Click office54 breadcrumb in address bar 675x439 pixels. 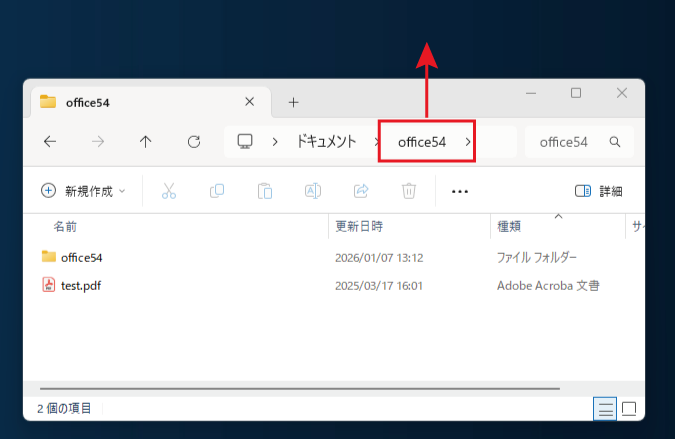(x=422, y=142)
